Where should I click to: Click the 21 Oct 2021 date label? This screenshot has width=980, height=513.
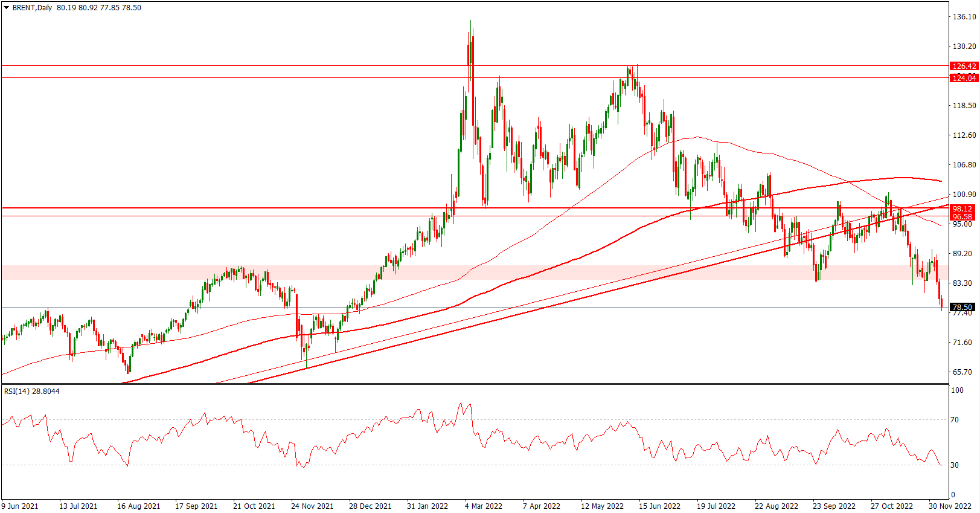point(254,506)
